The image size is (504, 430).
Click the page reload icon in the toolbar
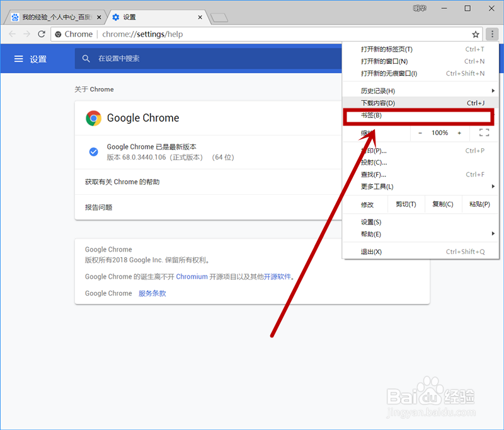click(x=40, y=34)
